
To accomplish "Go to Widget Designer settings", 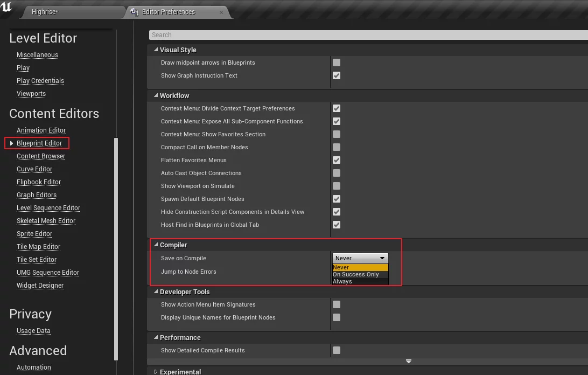I will pyautogui.click(x=40, y=286).
